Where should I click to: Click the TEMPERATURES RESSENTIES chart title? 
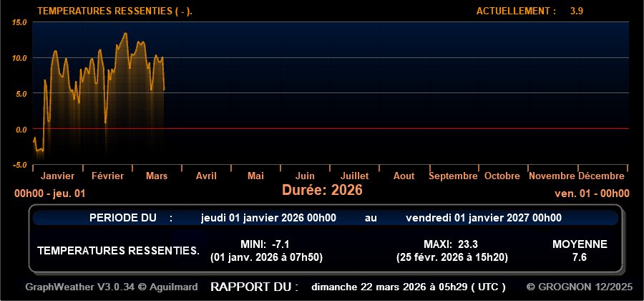tap(114, 11)
